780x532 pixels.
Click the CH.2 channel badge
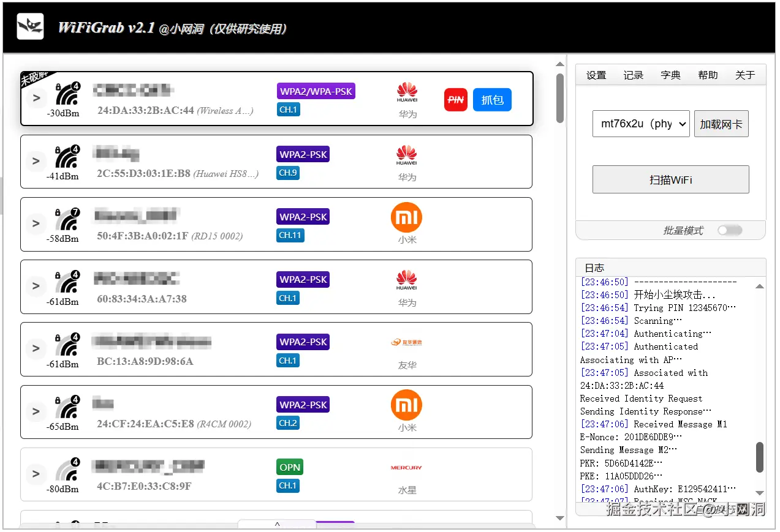pyautogui.click(x=288, y=423)
